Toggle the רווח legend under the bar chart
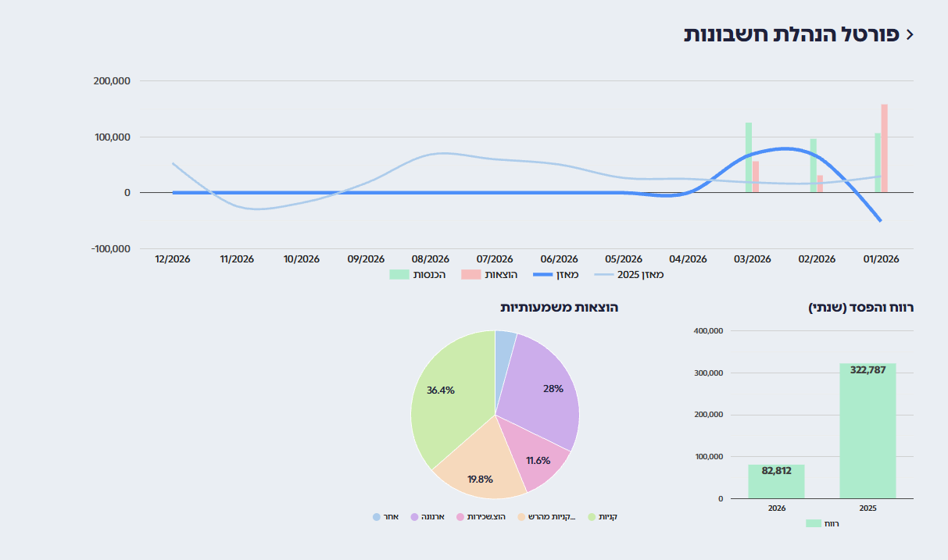948x560 pixels. pyautogui.click(x=822, y=523)
